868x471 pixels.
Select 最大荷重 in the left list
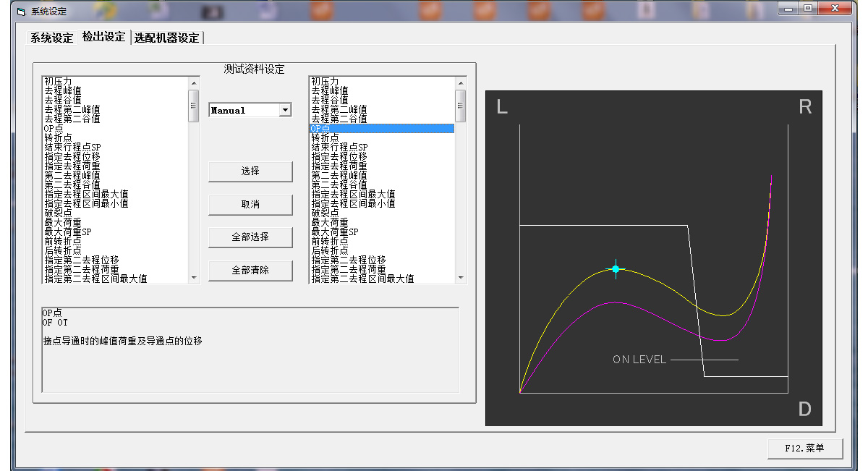tap(115, 222)
